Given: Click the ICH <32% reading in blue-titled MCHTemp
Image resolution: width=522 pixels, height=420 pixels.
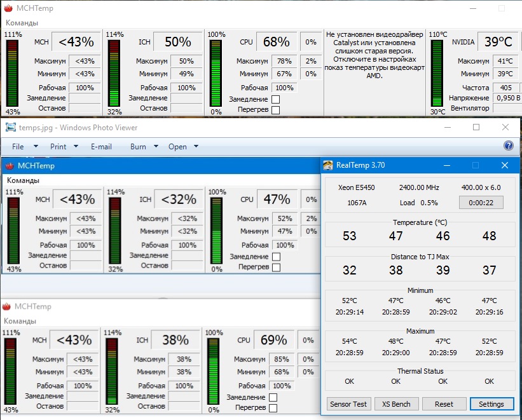Looking at the screenshot, I should 179,199.
